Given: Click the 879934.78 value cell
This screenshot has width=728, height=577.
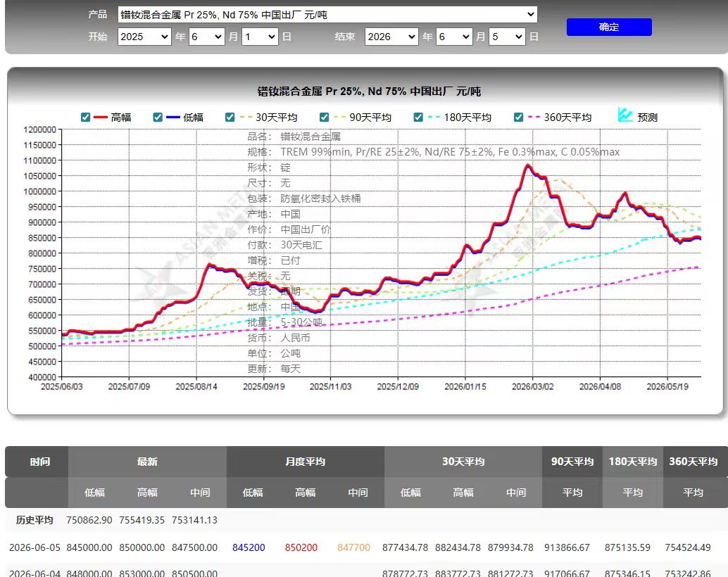Looking at the screenshot, I should 510,547.
